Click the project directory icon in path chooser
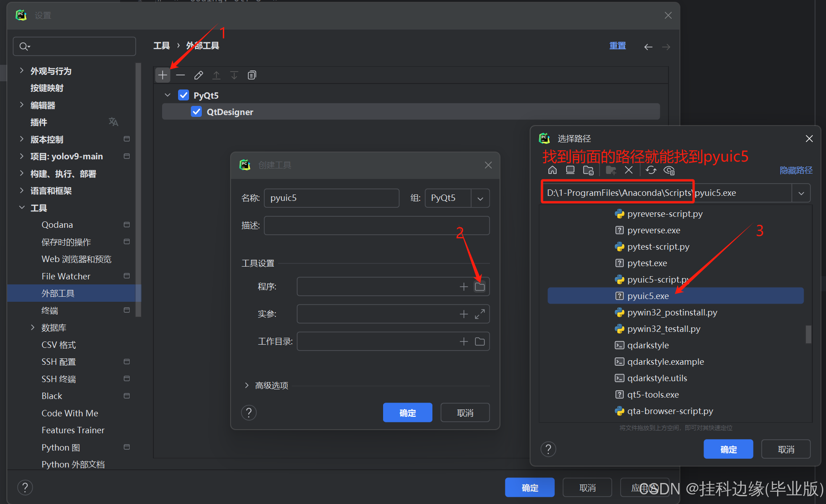 tap(588, 170)
